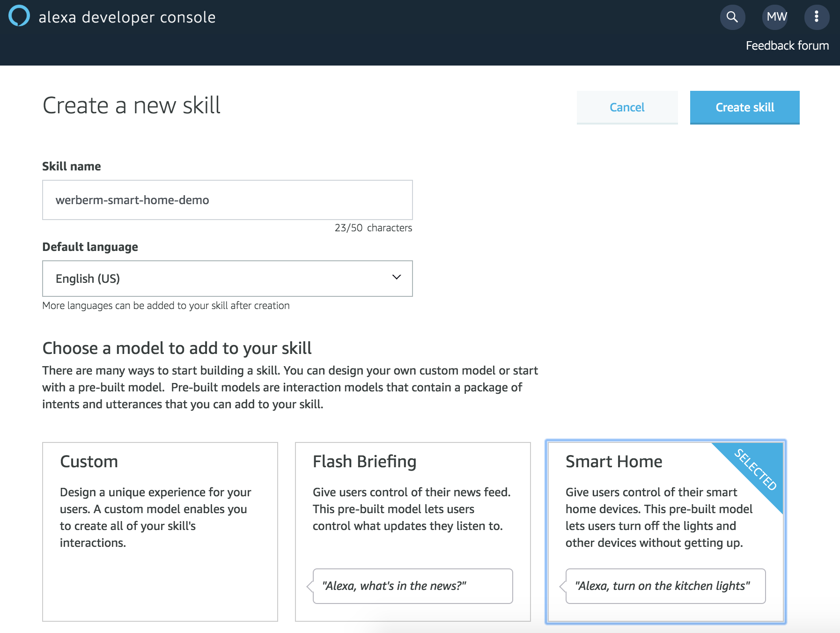
Task: Select the Smart Home model card
Action: (x=665, y=532)
